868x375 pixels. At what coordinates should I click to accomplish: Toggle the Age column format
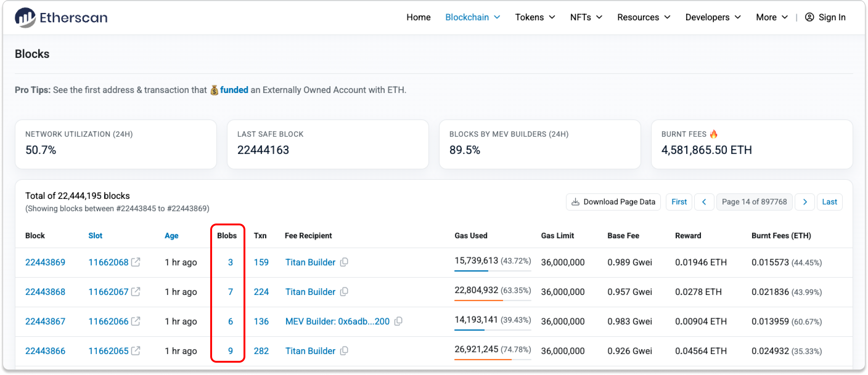(x=171, y=236)
